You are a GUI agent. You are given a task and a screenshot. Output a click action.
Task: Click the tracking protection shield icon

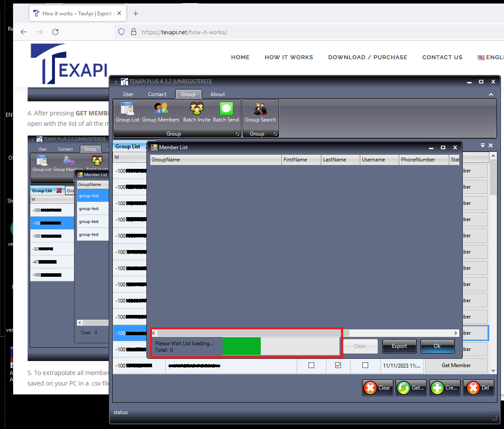click(x=121, y=32)
